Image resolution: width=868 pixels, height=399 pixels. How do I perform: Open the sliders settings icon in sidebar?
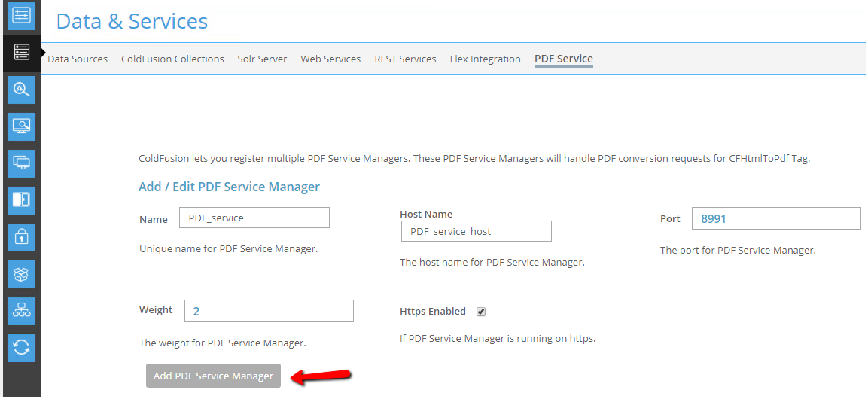point(21,16)
